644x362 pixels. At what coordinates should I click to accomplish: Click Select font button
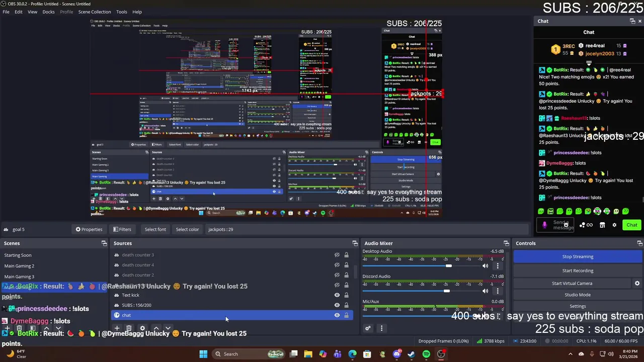click(155, 229)
